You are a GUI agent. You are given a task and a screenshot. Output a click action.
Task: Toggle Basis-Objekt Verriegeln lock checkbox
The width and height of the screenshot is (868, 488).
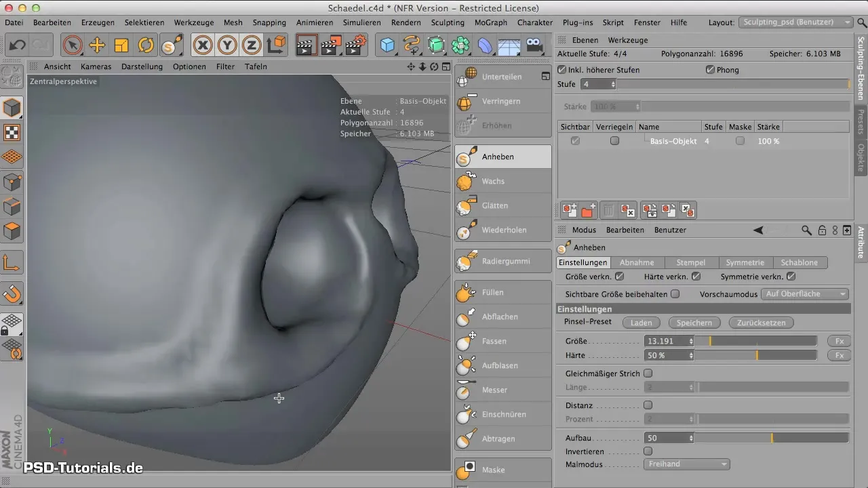tap(614, 141)
